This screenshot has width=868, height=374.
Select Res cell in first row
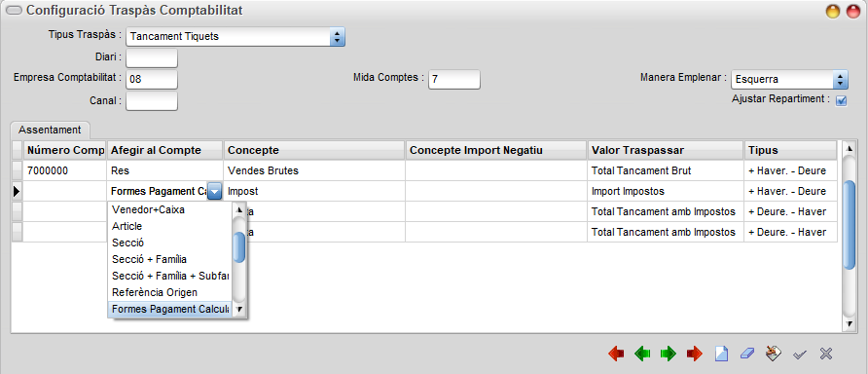click(x=165, y=170)
